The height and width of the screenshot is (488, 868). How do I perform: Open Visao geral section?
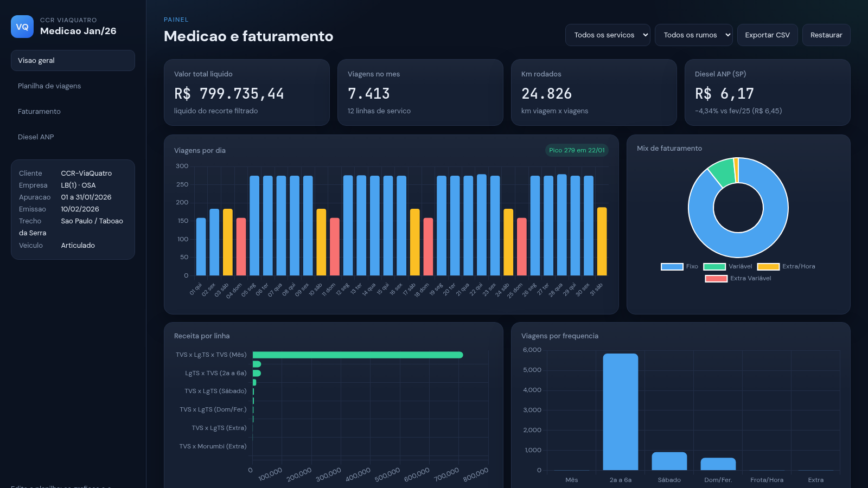[x=73, y=60]
